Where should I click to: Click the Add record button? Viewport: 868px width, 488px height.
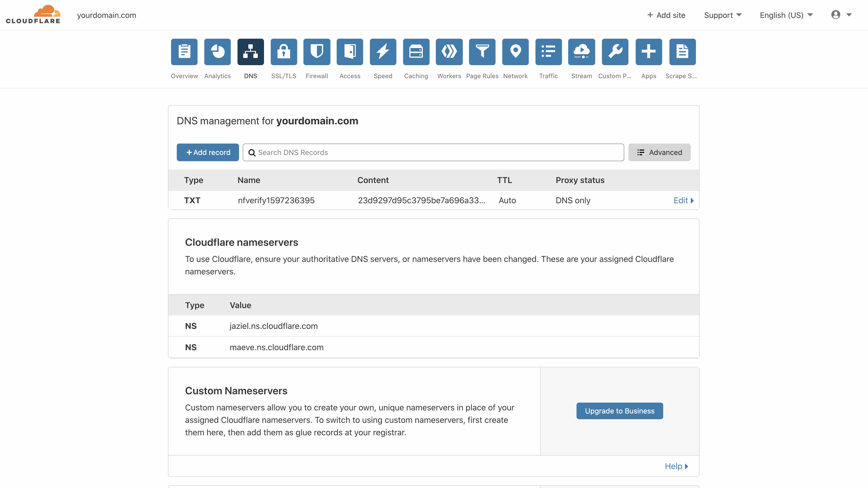(x=208, y=152)
